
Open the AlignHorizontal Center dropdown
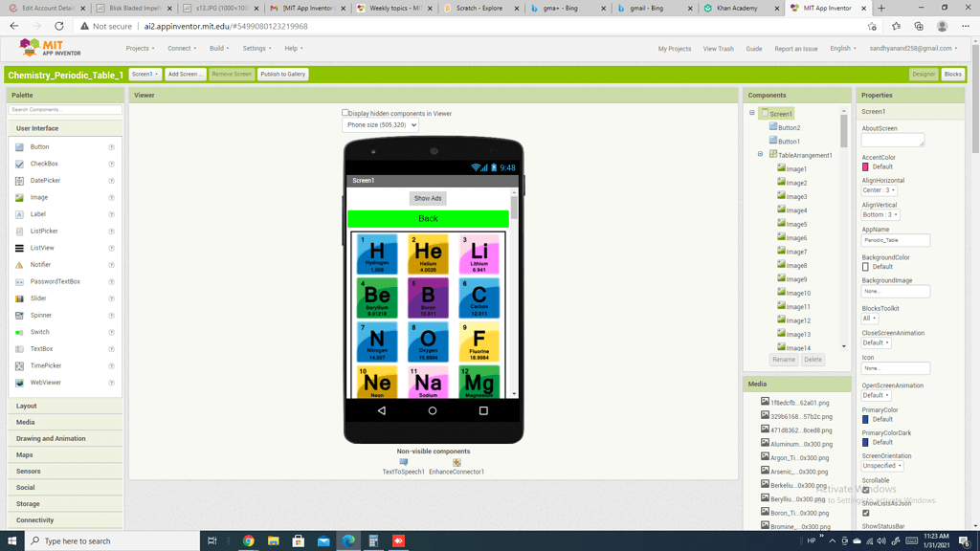click(x=879, y=189)
